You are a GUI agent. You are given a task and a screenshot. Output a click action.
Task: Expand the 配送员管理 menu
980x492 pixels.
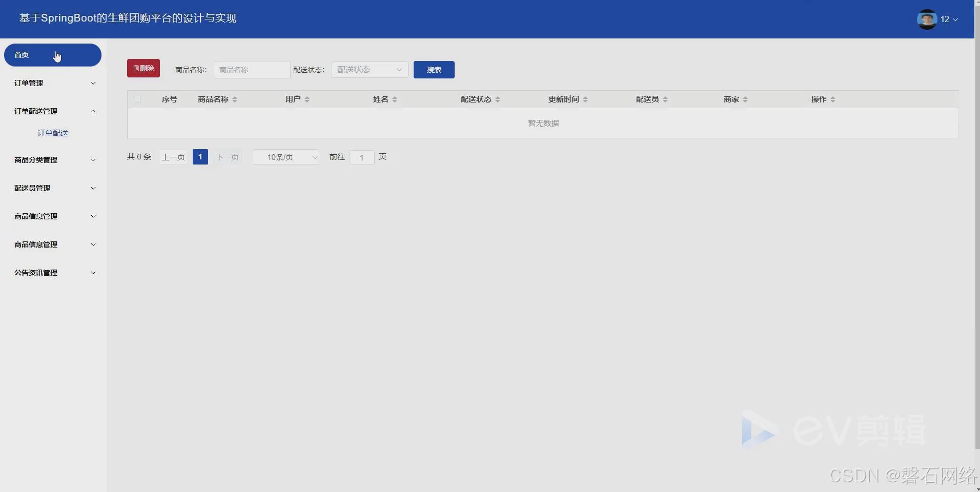53,188
